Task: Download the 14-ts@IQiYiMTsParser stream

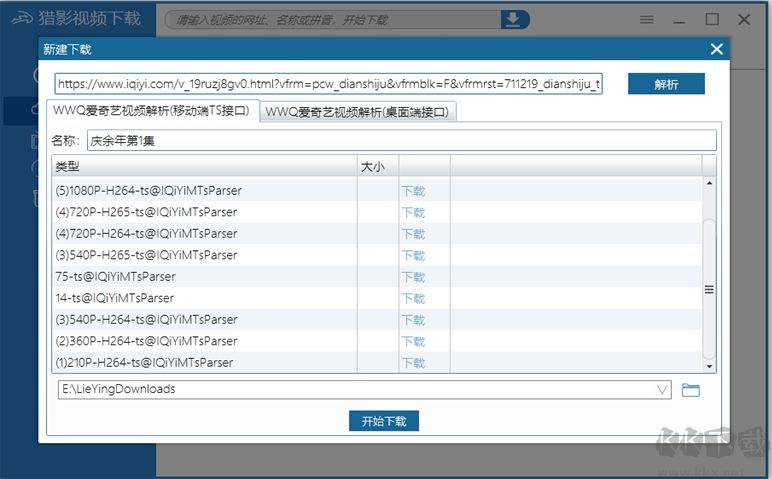Action: tap(413, 298)
